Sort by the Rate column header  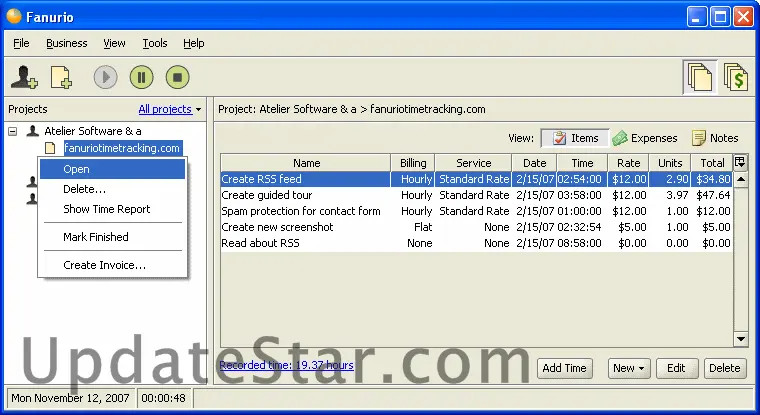tap(629, 163)
